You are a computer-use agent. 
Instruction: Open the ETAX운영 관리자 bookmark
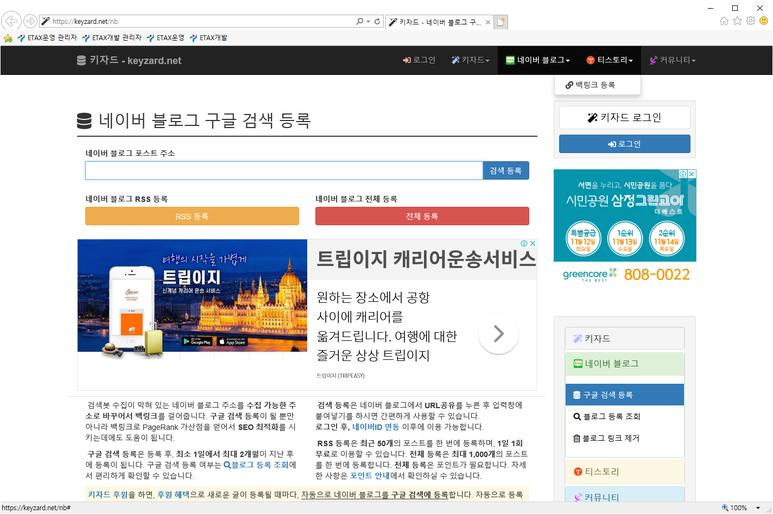(x=47, y=37)
